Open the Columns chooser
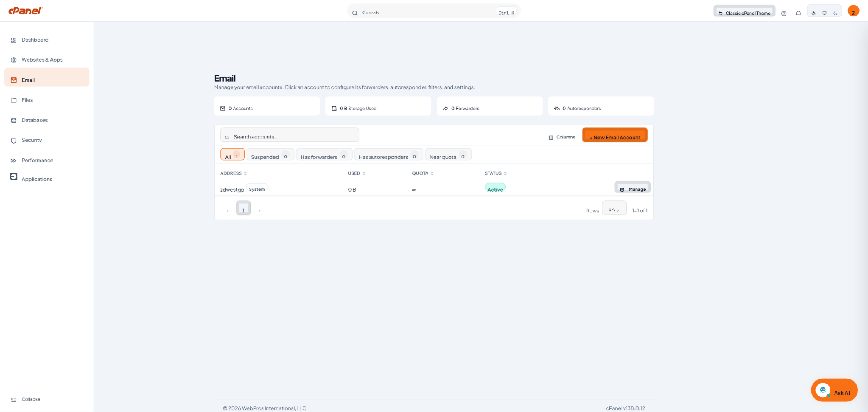The height and width of the screenshot is (412, 868). [x=562, y=137]
